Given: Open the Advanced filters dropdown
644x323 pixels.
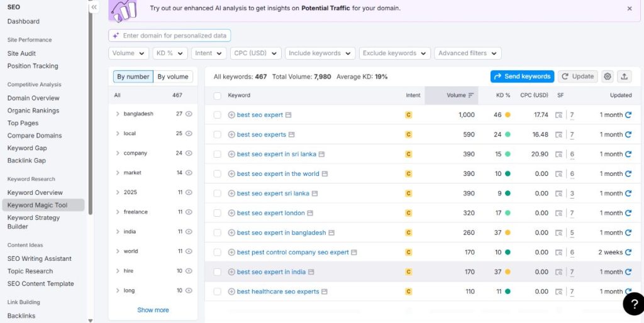Looking at the screenshot, I should click(x=468, y=53).
